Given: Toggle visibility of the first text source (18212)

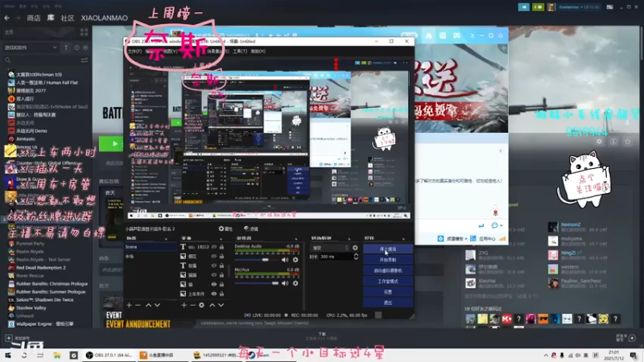Looking at the screenshot, I should coord(214,247).
